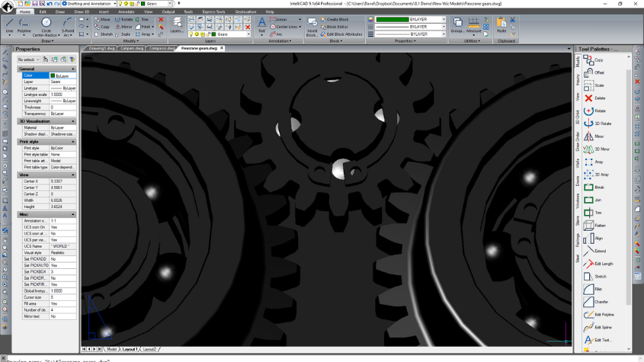Open the Annotate ribbon tab
Screen dimensions: 644x362
(x=126, y=12)
